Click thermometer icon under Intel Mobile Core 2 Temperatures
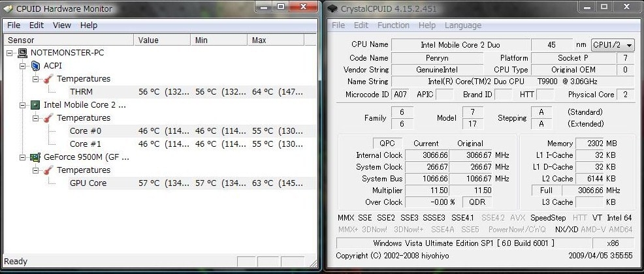Image resolution: width=644 pixels, height=274 pixels. [x=48, y=117]
